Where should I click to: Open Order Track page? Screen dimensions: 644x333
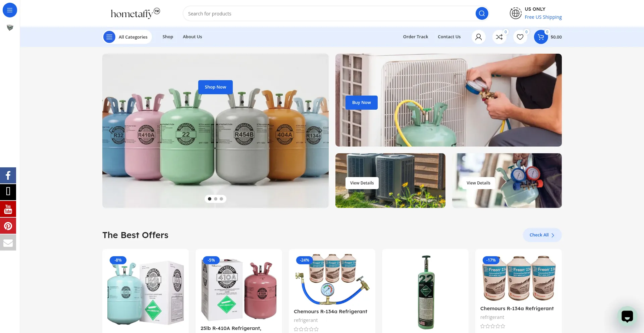tap(416, 37)
